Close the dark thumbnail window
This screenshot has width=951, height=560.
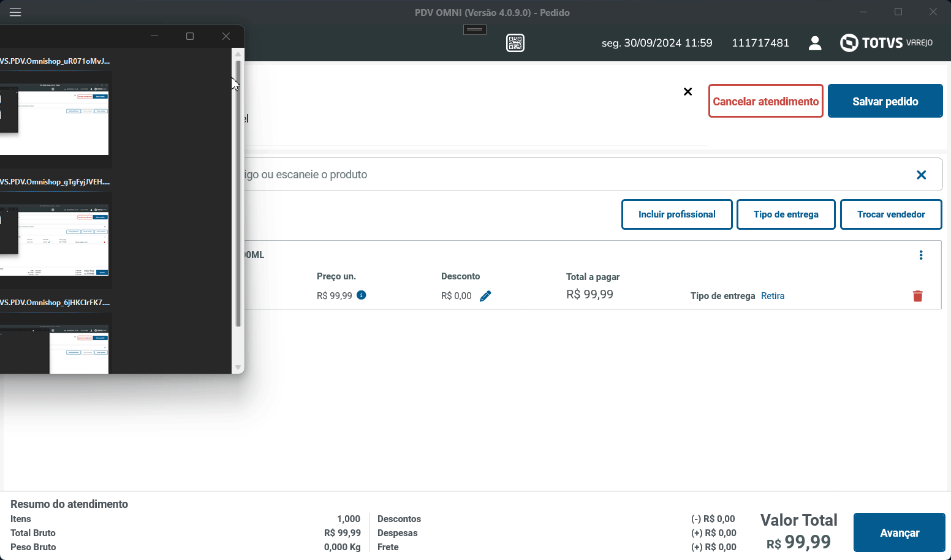point(226,36)
